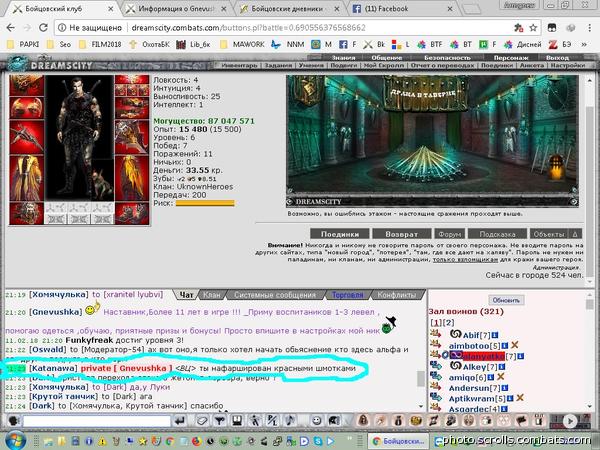The image size is (600, 450).
Task: Open the Chrome three-dot menu
Action: [x=589, y=28]
